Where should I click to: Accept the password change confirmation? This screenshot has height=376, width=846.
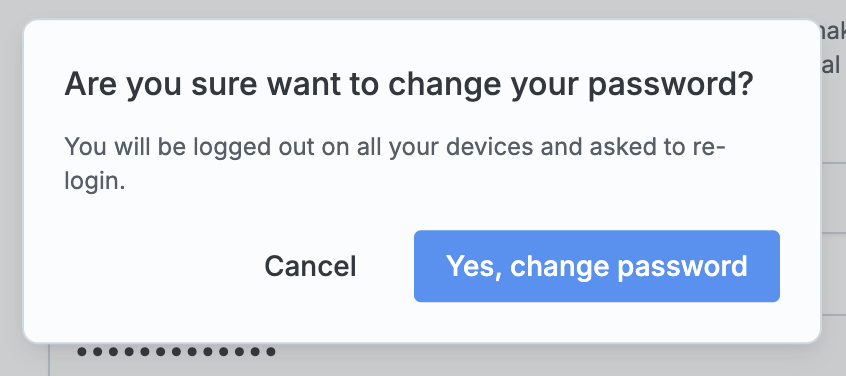[x=597, y=266]
